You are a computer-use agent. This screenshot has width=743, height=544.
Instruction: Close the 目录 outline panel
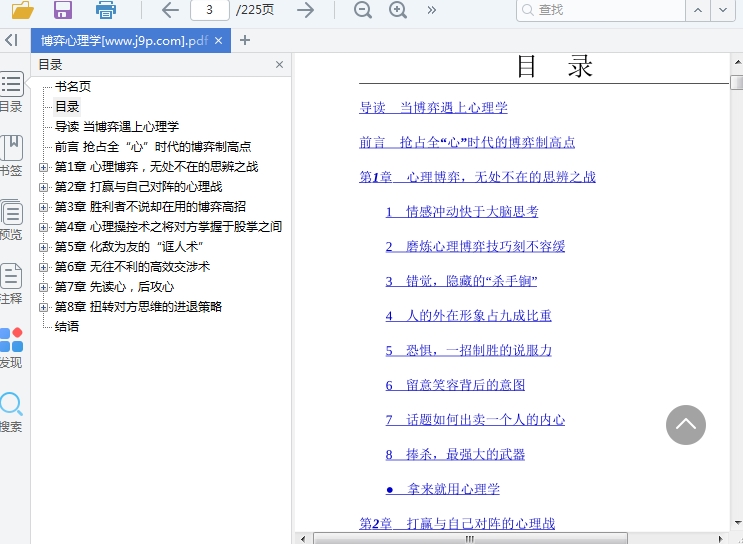click(280, 65)
